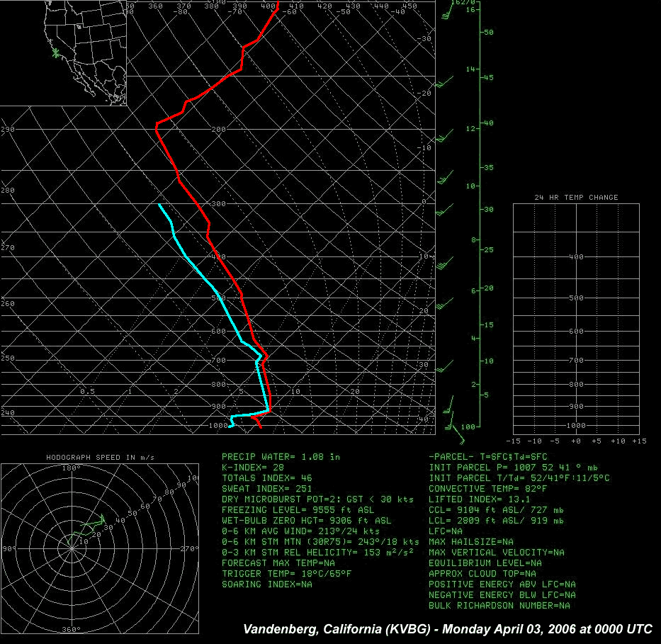Select the "INIT PARCEL T/Td" line
The width and height of the screenshot is (661, 644).
(x=519, y=478)
